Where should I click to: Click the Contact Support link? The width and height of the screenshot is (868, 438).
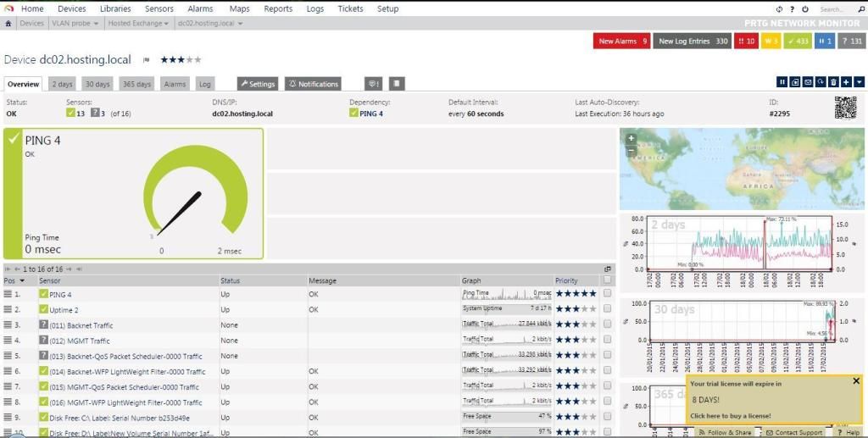click(795, 432)
